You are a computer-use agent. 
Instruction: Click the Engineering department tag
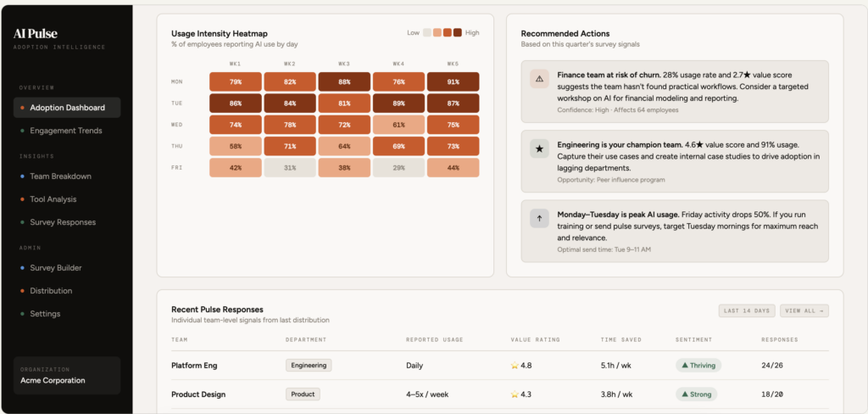click(x=309, y=366)
